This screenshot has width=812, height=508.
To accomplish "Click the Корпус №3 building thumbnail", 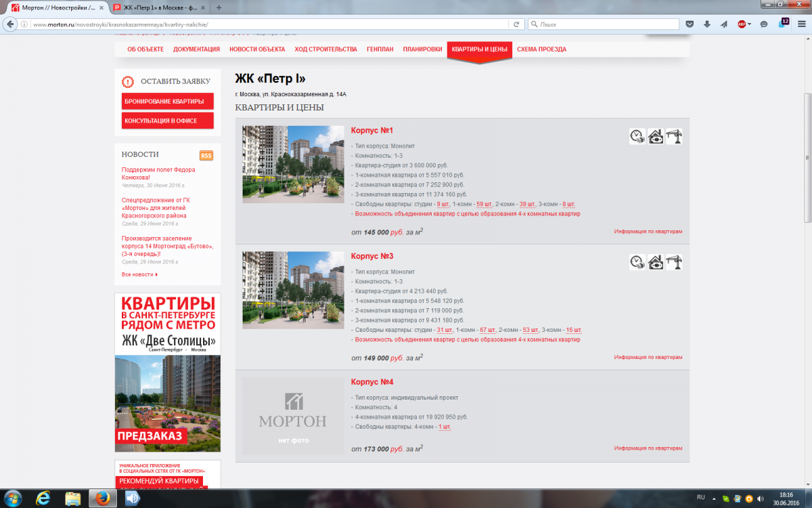I will pos(294,291).
